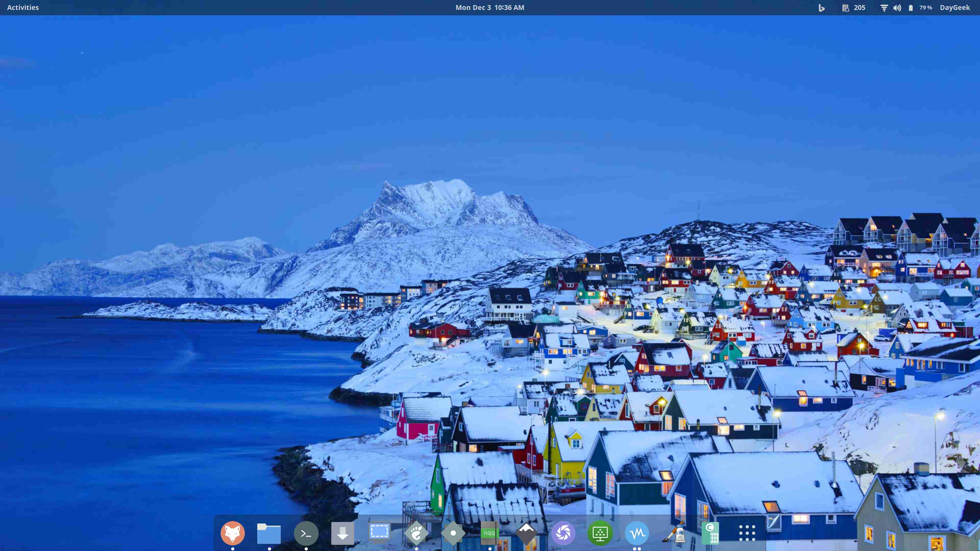This screenshot has width=980, height=551.
Task: Launch the blue pulse system monitor app
Action: tap(637, 533)
